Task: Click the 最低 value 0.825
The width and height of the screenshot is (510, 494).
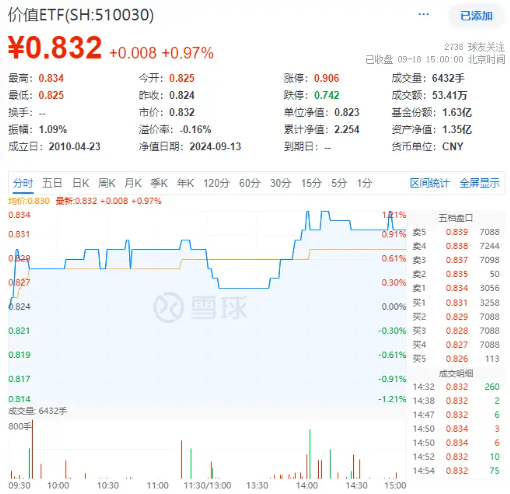Action: point(51,95)
